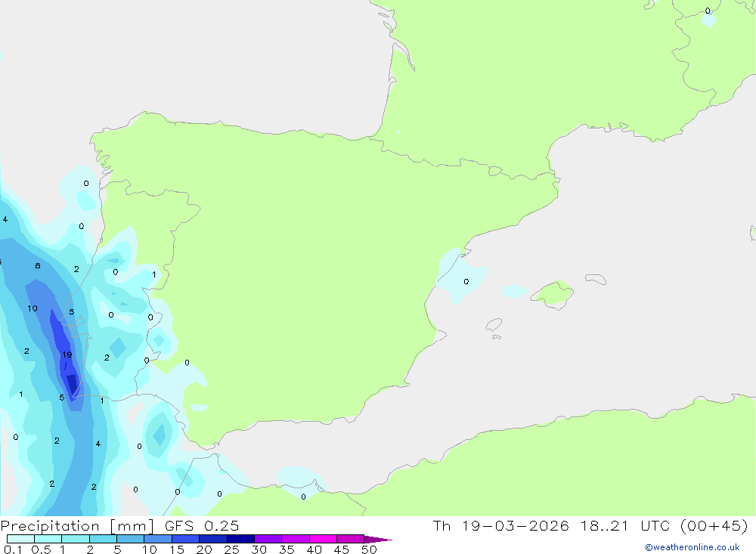Click the '30' legend scale label
Screen dimensions: 756x554
point(259,549)
